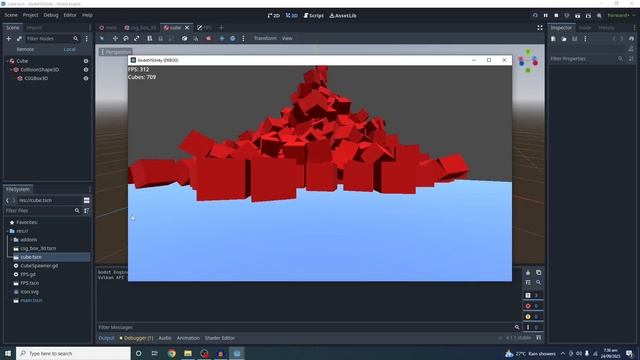Open the Editor menu

pyautogui.click(x=70, y=15)
